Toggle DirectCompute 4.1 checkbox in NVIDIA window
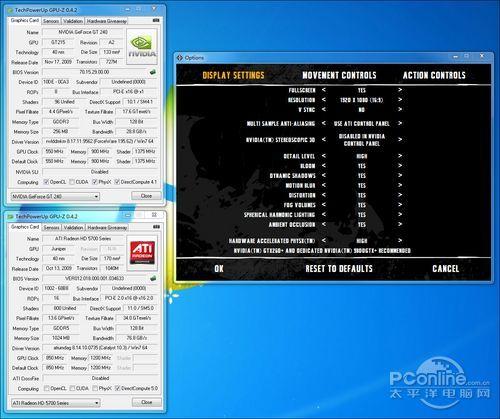This screenshot has height=419, width=500. tap(117, 182)
